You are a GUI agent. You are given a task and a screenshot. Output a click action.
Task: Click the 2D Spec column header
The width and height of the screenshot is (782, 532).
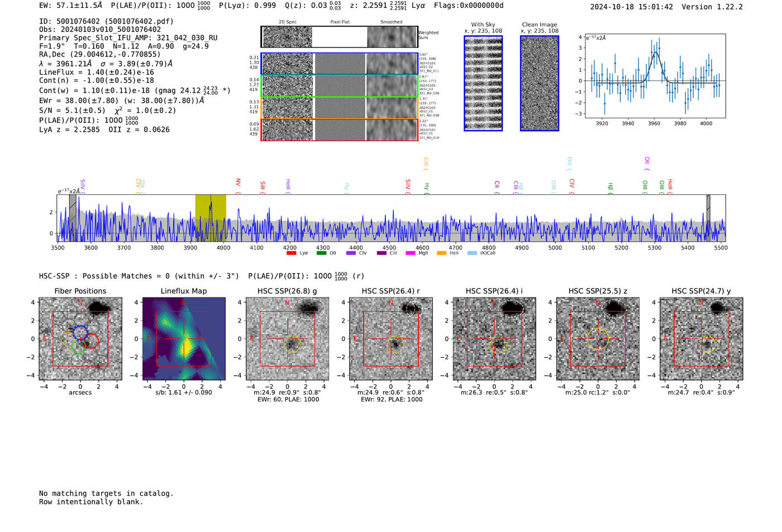[288, 22]
